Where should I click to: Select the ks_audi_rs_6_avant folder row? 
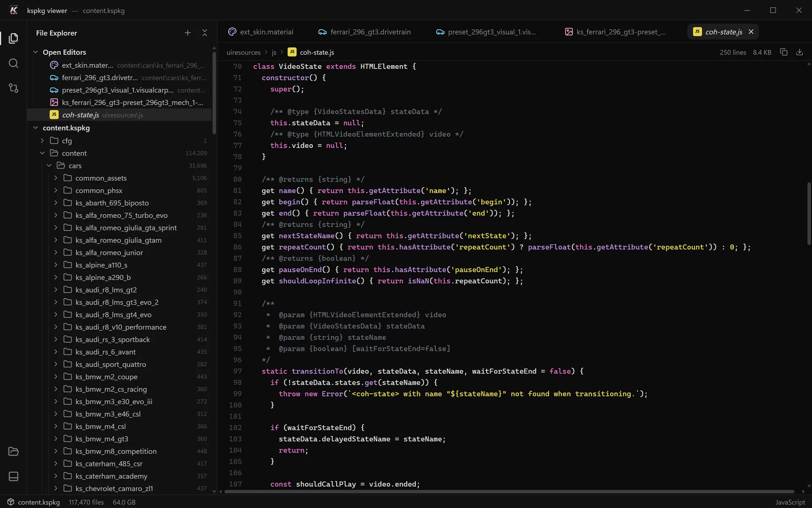point(119,352)
